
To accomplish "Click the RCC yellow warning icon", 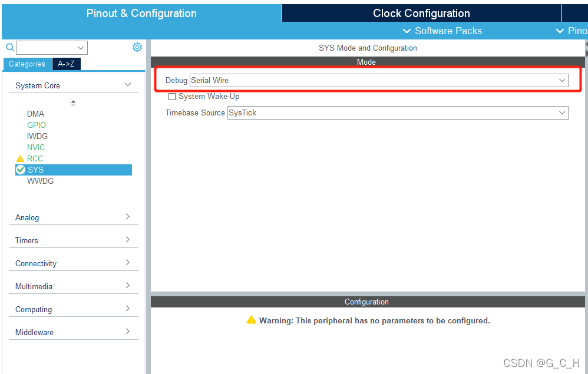I will click(20, 159).
